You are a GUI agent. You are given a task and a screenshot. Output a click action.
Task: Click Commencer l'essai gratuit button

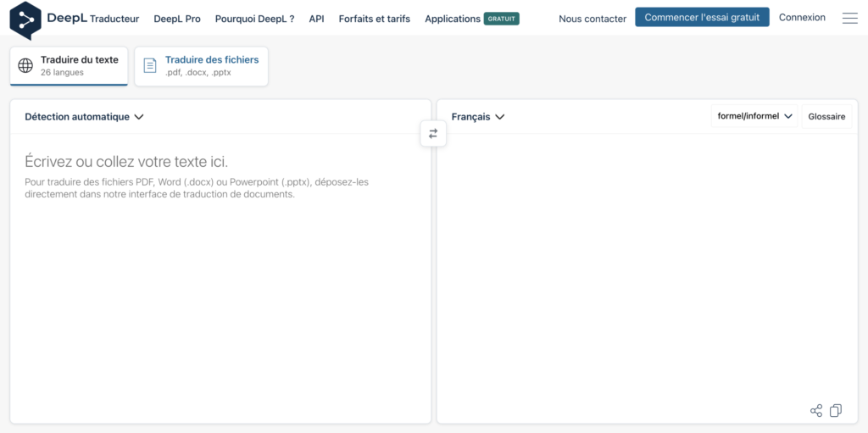[702, 17]
